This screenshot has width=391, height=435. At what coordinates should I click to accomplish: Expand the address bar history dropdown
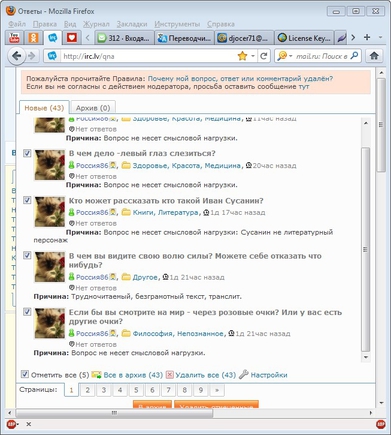click(x=253, y=56)
